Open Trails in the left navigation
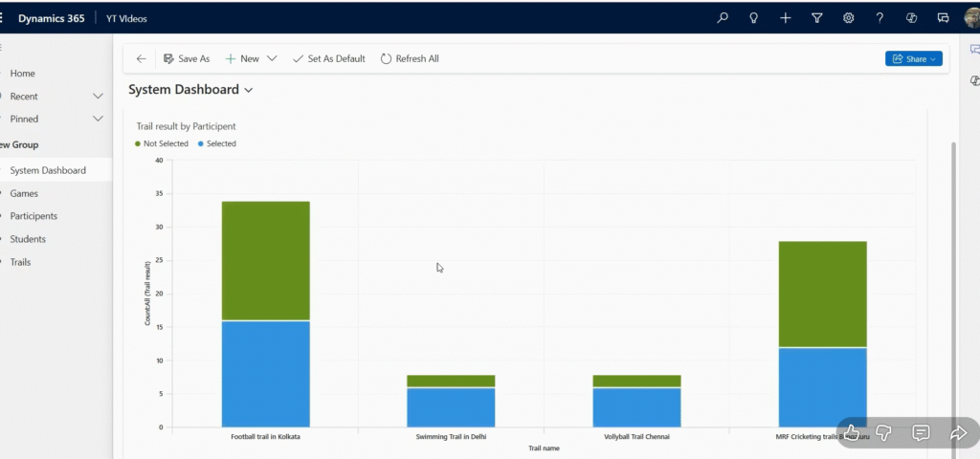The height and width of the screenshot is (459, 980). click(20, 262)
